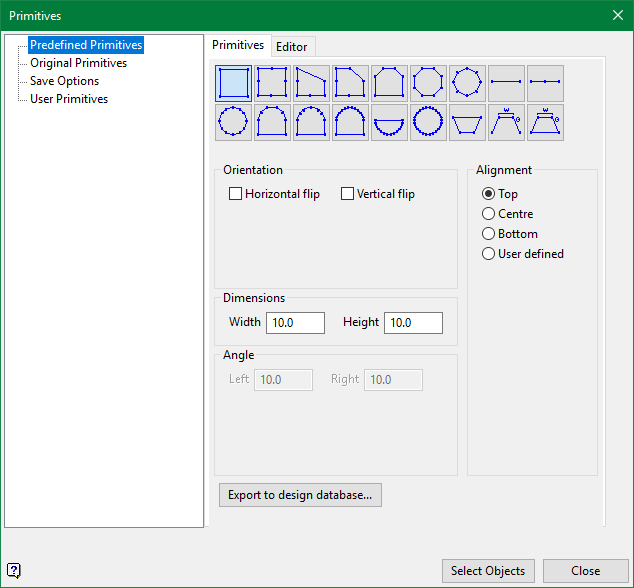Enable the Vertical flip checkbox
Image resolution: width=634 pixels, height=588 pixels.
click(x=348, y=194)
